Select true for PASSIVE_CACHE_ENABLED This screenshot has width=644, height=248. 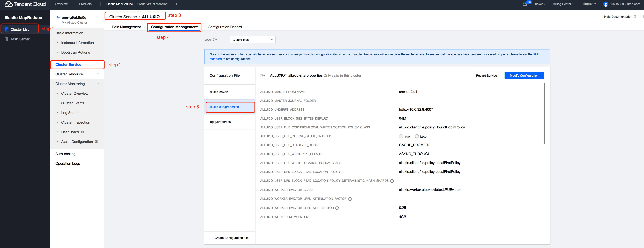pyautogui.click(x=401, y=136)
